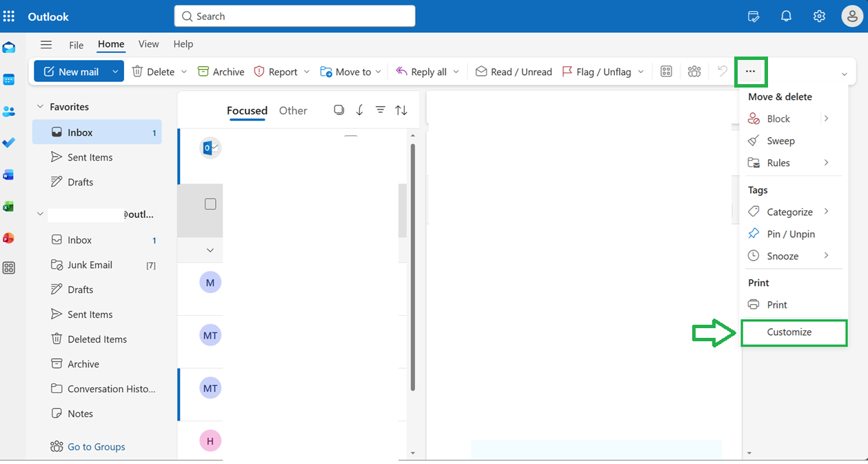Open the Deleted Items folder

coord(97,339)
